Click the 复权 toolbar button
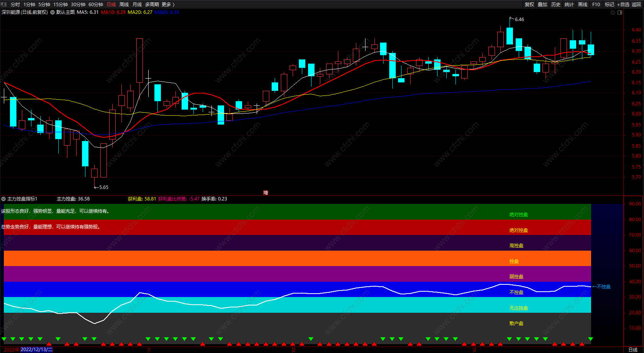The image size is (644, 353). [529, 5]
